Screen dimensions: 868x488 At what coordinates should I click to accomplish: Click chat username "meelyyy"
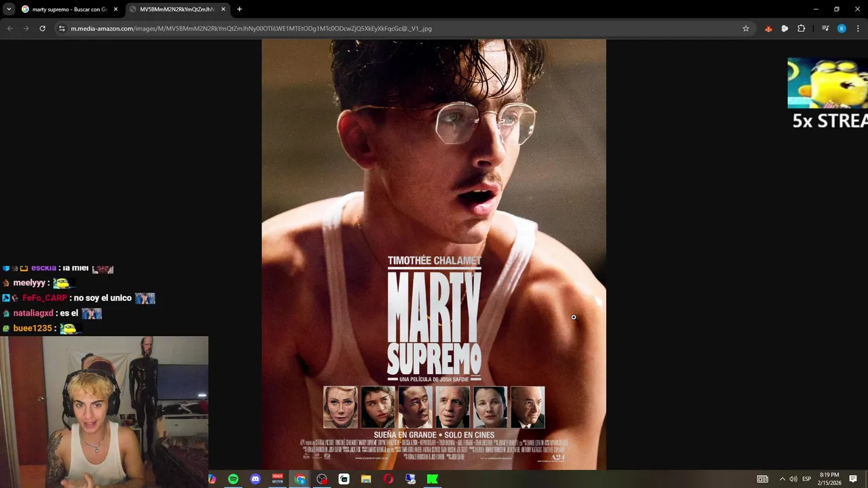tap(29, 283)
